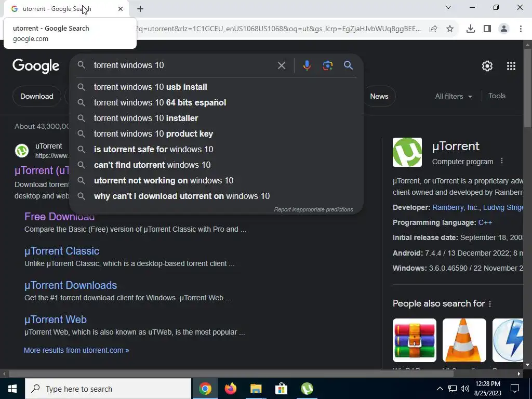This screenshot has width=532, height=399.
Task: Switch to Chrome in the taskbar
Action: 205,389
